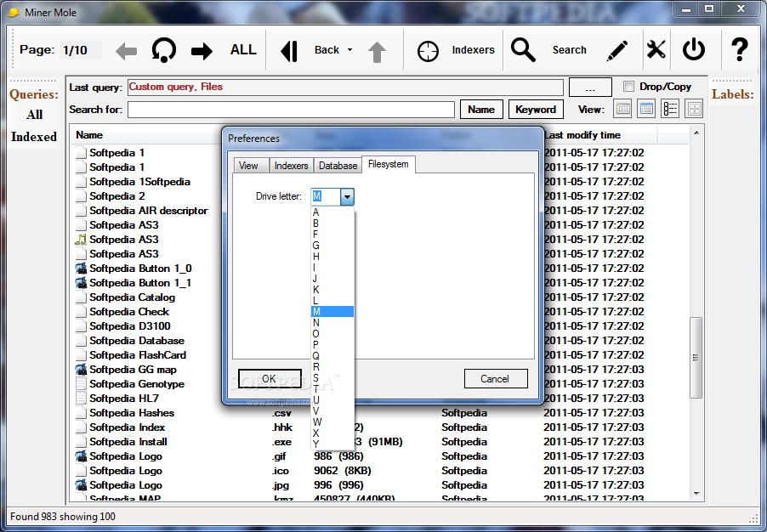
Task: Click in the Search for field
Action: [x=291, y=110]
